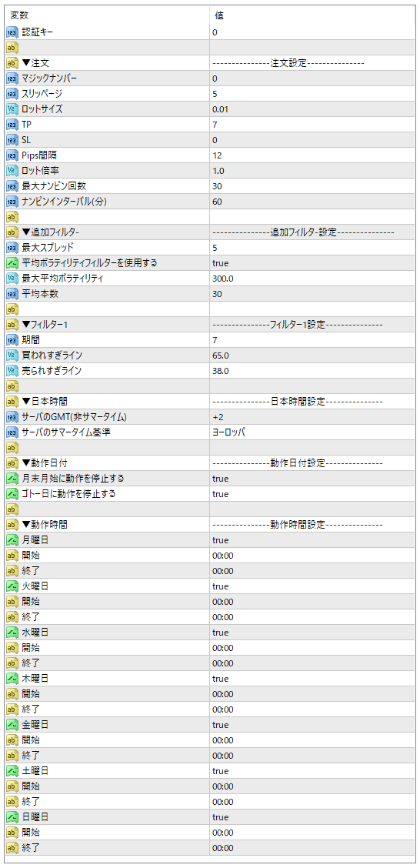Click the integer icon beside 最大スプレッド
420x868 pixels.
(x=12, y=248)
